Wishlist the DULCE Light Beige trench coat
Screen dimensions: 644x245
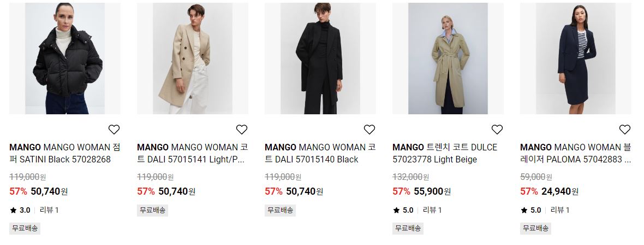[497, 129]
